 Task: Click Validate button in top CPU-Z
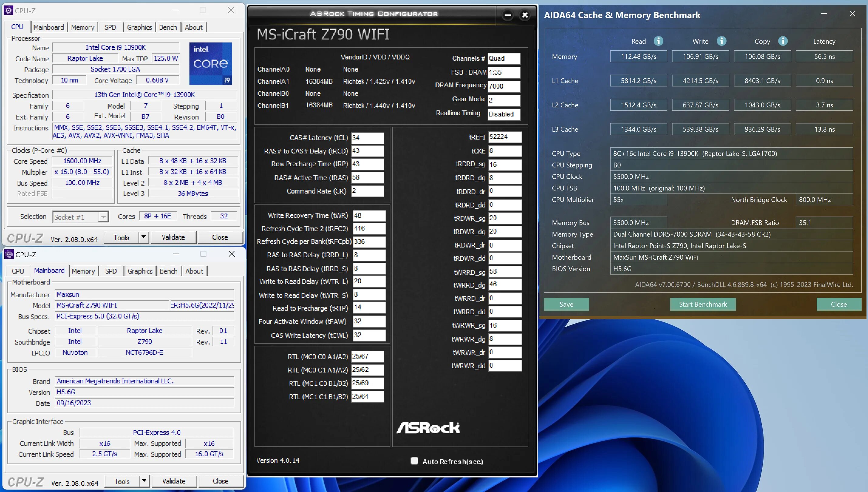coord(173,237)
